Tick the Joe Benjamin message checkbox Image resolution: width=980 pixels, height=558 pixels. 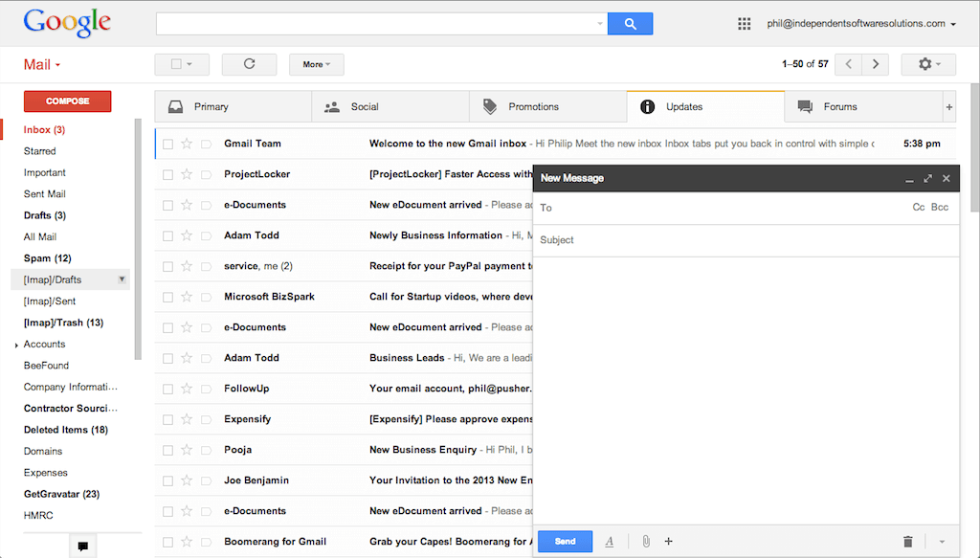[x=167, y=481]
